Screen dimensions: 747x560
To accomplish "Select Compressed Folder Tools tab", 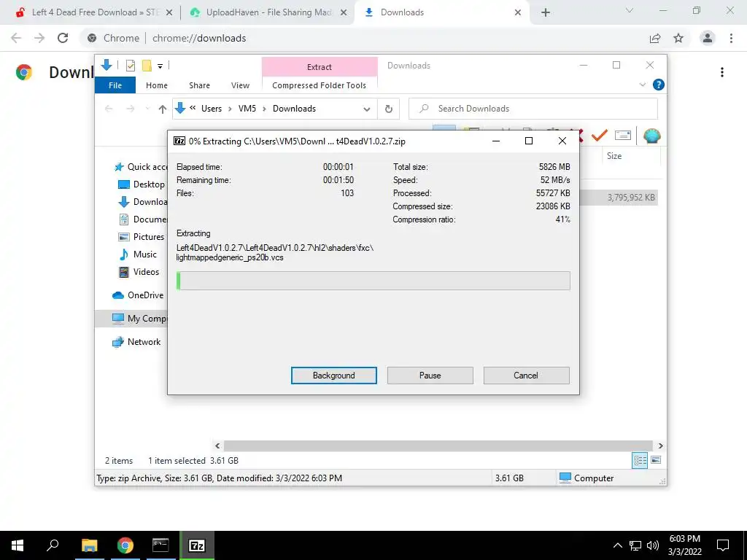I will [x=320, y=85].
